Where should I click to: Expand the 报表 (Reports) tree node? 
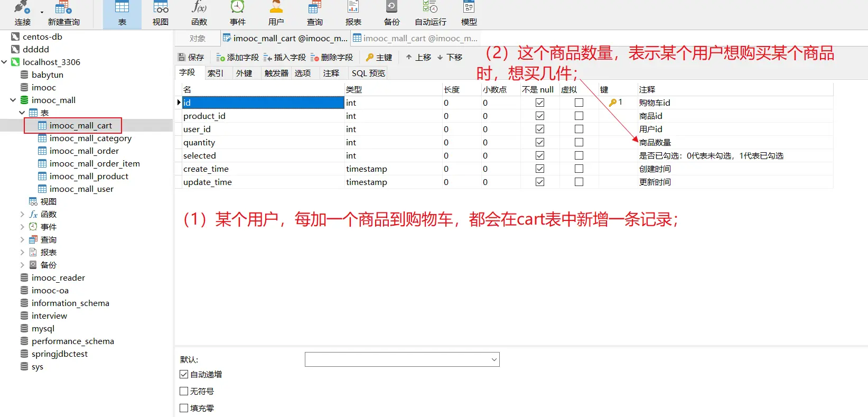pyautogui.click(x=22, y=252)
